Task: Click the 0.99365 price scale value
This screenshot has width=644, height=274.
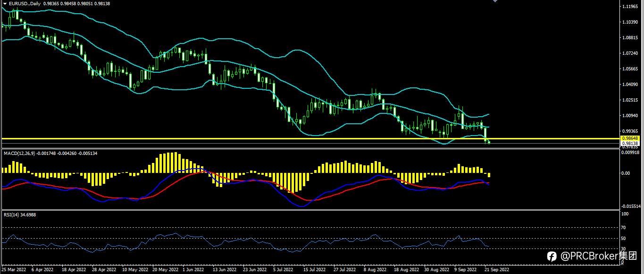Action: 630,131
